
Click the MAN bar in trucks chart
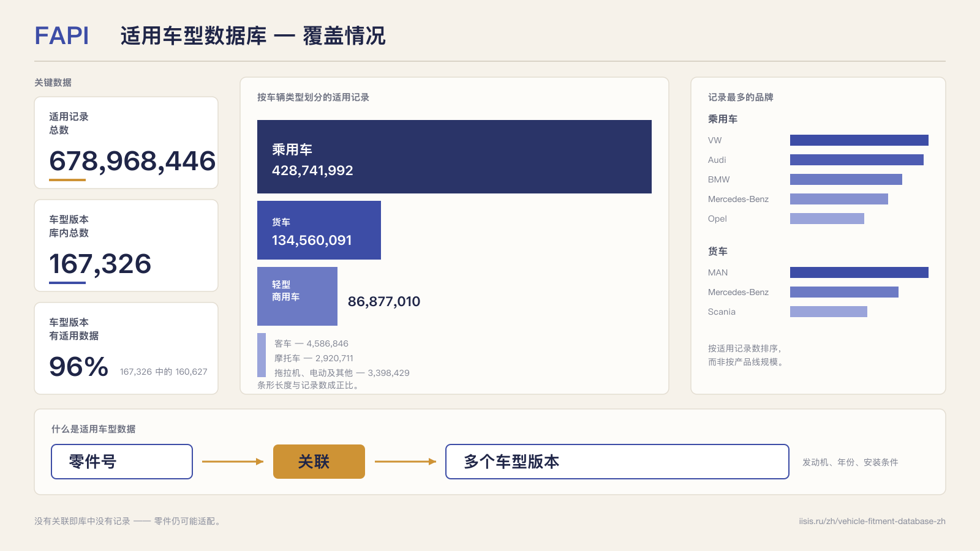pyautogui.click(x=859, y=272)
